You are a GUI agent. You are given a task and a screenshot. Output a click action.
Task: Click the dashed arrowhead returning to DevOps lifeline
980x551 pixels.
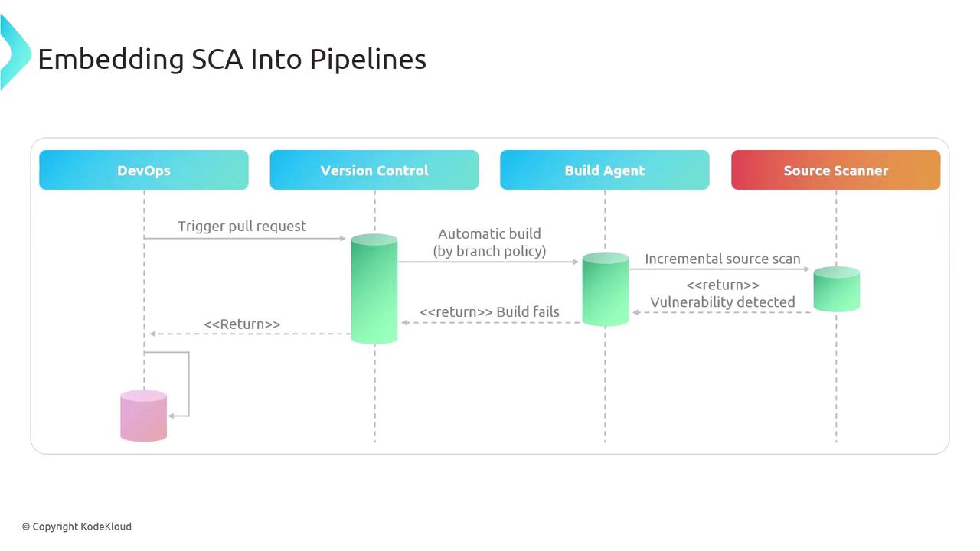tap(153, 334)
